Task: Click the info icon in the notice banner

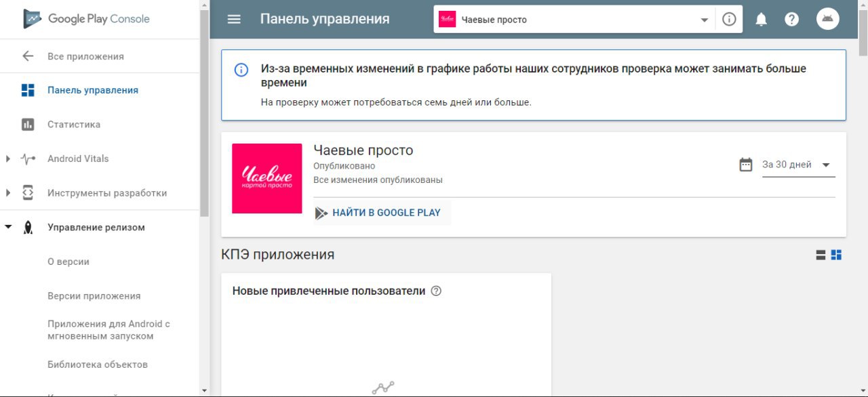Action: [x=241, y=70]
